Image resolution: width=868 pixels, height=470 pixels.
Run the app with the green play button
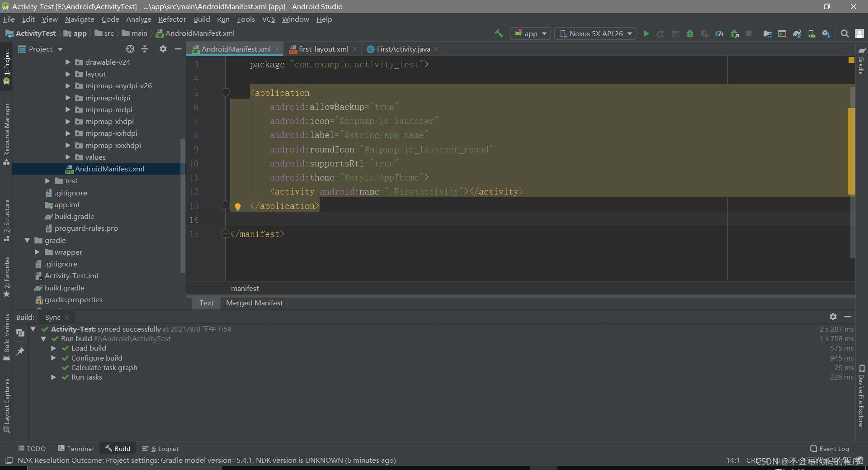(x=646, y=33)
